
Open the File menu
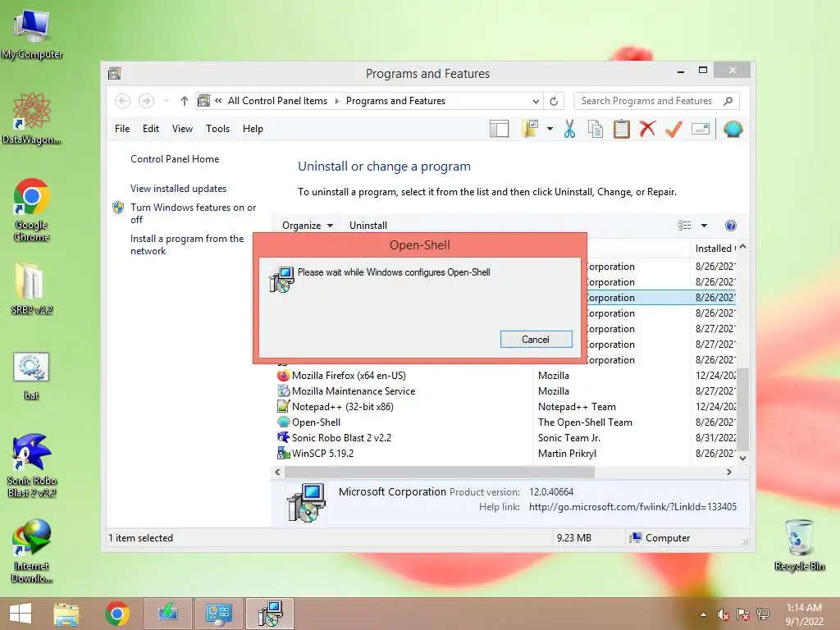pos(122,129)
